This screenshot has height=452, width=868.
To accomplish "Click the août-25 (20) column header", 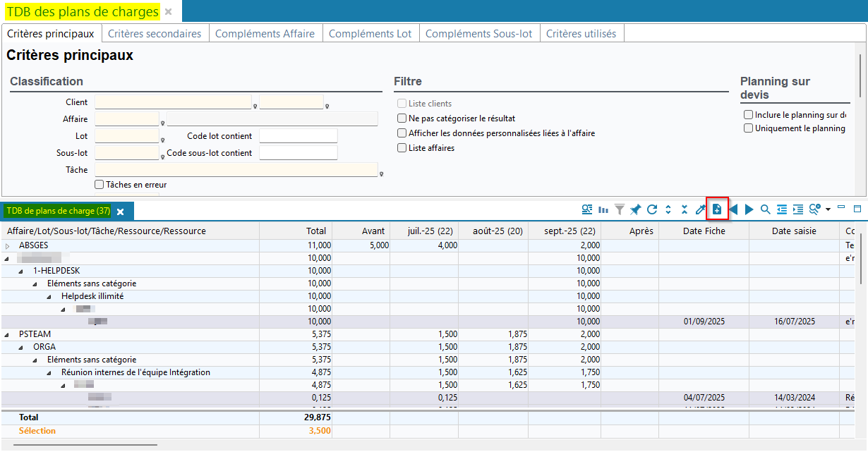I will pyautogui.click(x=494, y=231).
